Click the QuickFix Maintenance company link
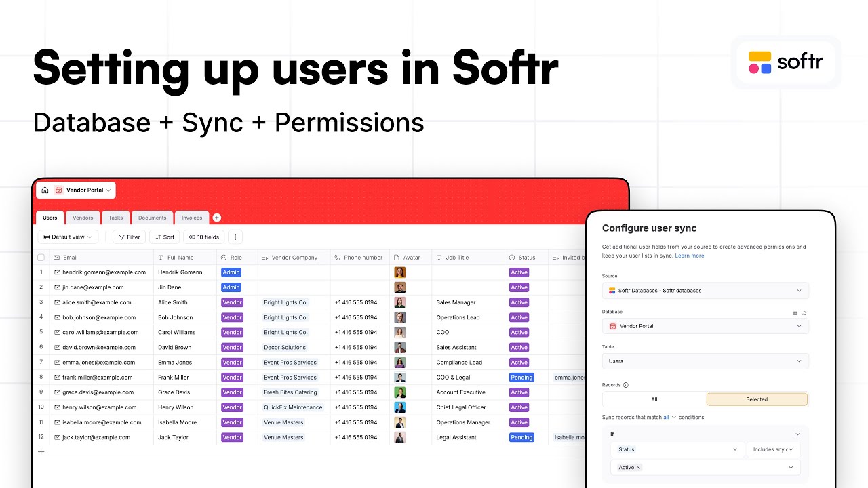The width and height of the screenshot is (868, 488). click(293, 407)
